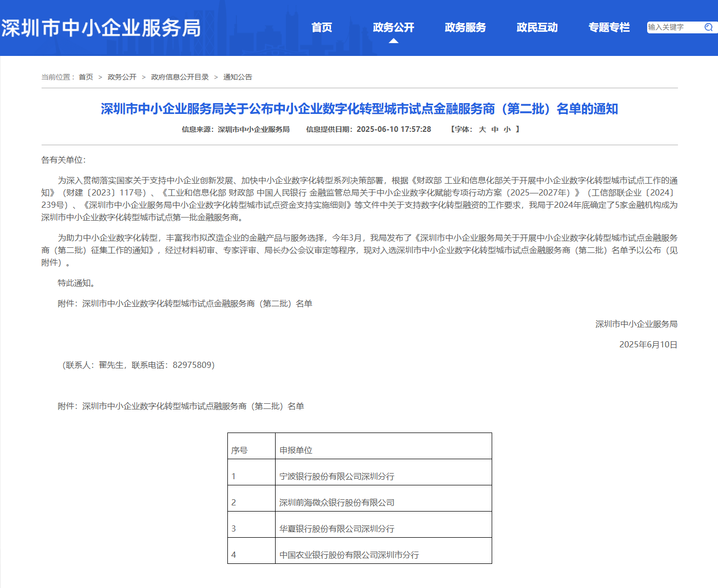
Task: Set font size to 中
Action: (x=495, y=129)
